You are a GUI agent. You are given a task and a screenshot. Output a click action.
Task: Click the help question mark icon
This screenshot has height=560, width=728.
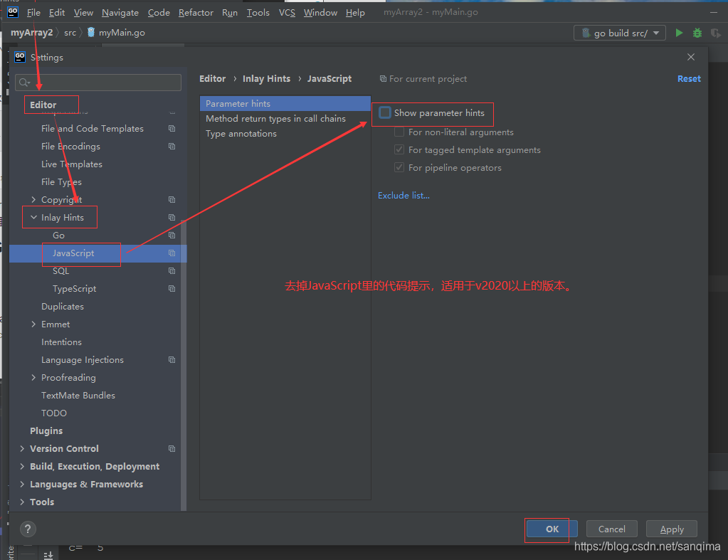[x=28, y=529]
